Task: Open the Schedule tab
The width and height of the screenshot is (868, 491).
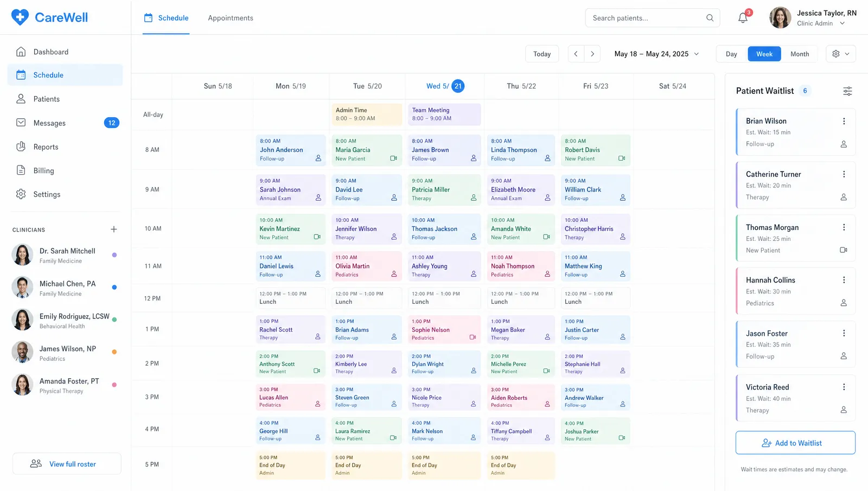Action: point(166,18)
